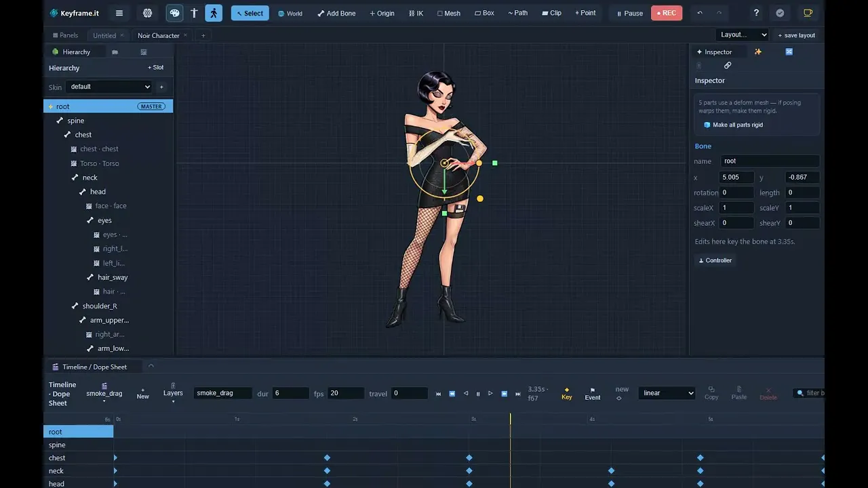Click the scaleX value field
The height and width of the screenshot is (488, 868).
737,208
